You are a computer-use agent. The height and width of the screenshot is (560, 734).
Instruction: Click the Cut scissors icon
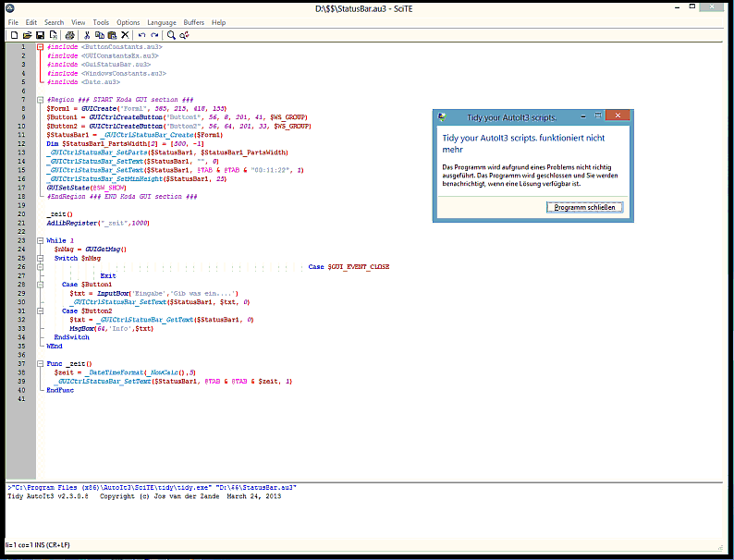(87, 35)
